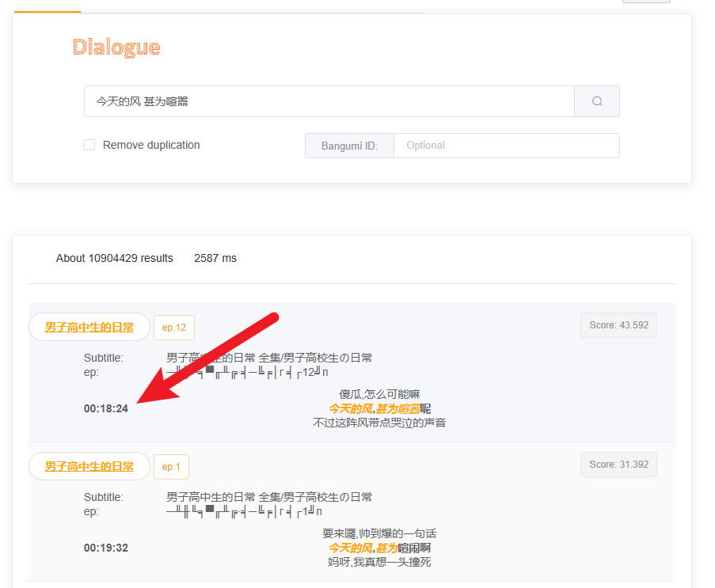Click the line 要来喽,帅到爆的一句话
Viewport: 715px width, 588px height.
coord(379,533)
